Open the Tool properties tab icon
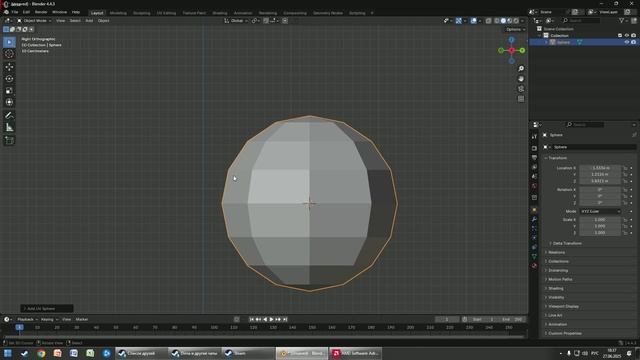Viewport: 640px width, 360px height. click(x=534, y=137)
